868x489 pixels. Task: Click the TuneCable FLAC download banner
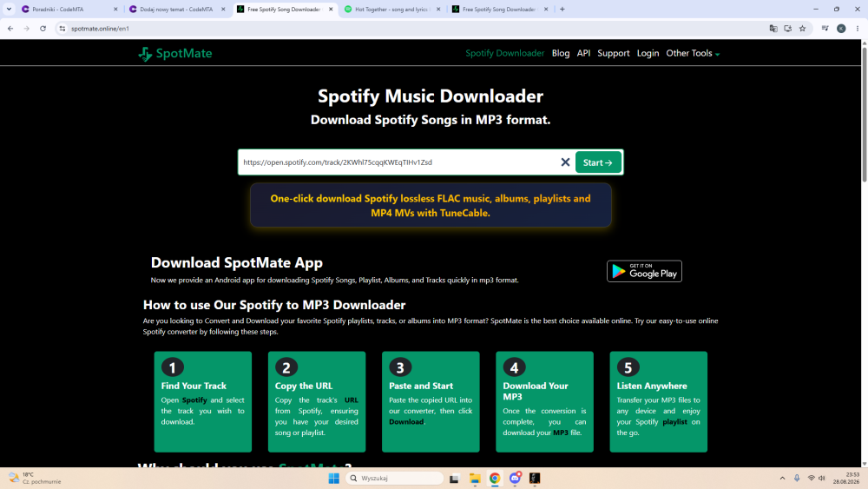pos(431,206)
